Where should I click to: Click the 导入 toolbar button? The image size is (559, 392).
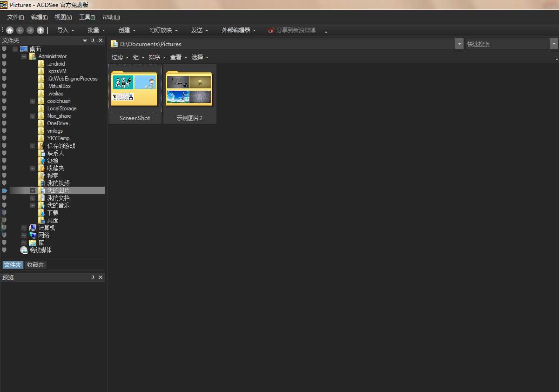coord(65,30)
